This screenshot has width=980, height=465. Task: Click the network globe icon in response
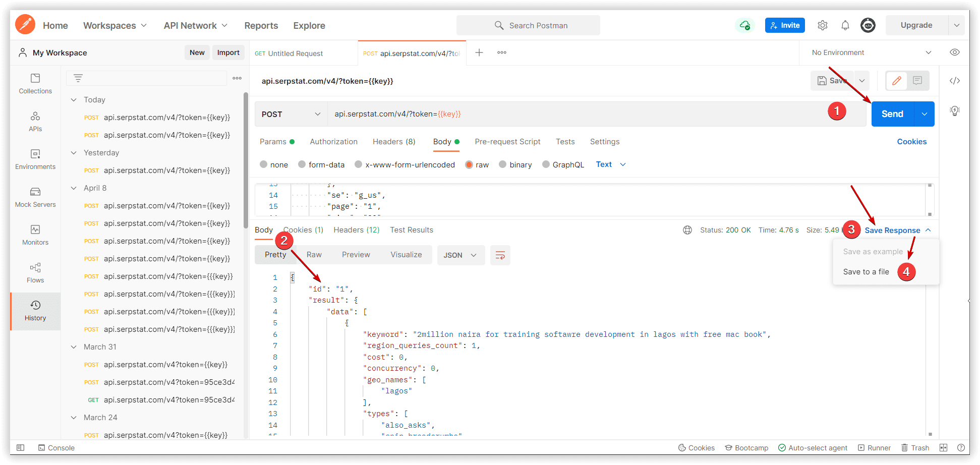tap(687, 230)
